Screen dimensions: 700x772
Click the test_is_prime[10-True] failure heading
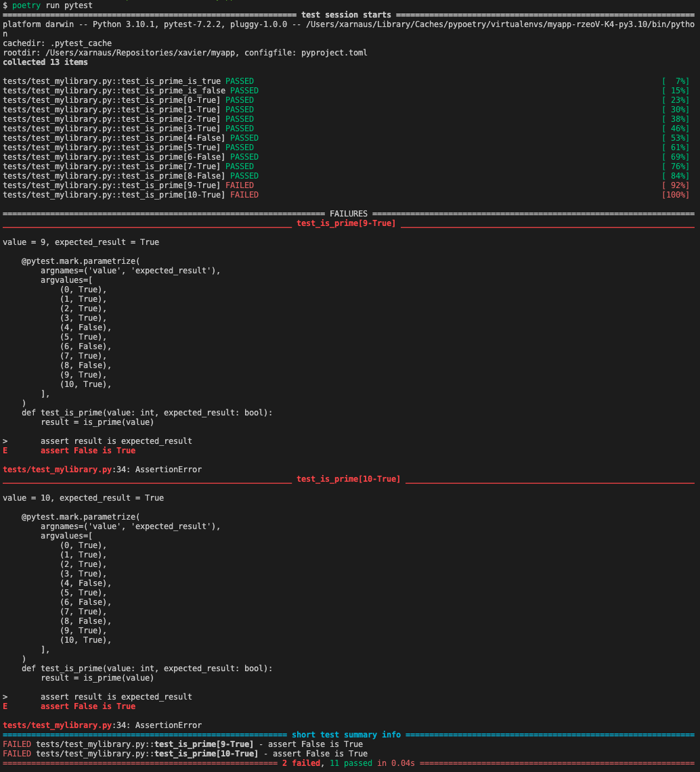pos(349,478)
